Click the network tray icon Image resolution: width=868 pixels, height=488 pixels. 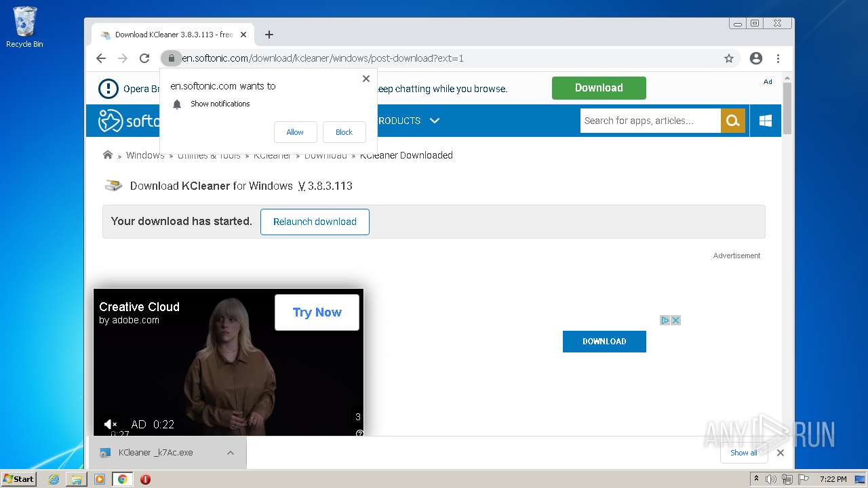(x=787, y=479)
